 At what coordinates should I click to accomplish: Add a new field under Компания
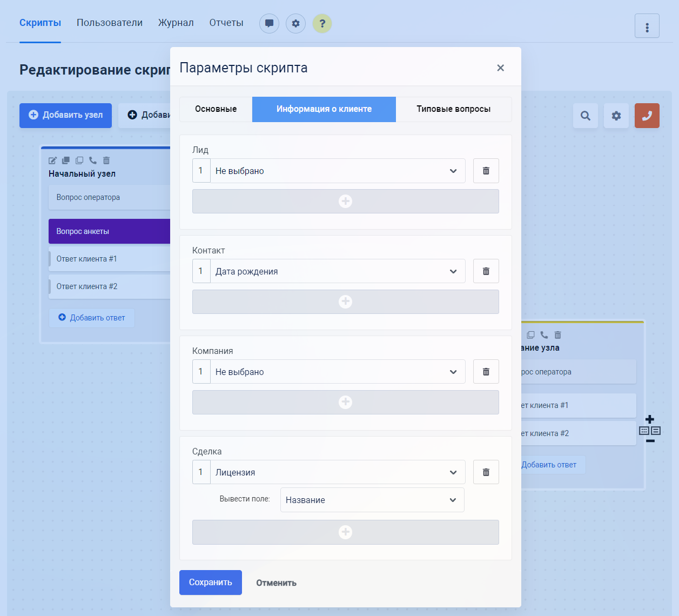345,403
